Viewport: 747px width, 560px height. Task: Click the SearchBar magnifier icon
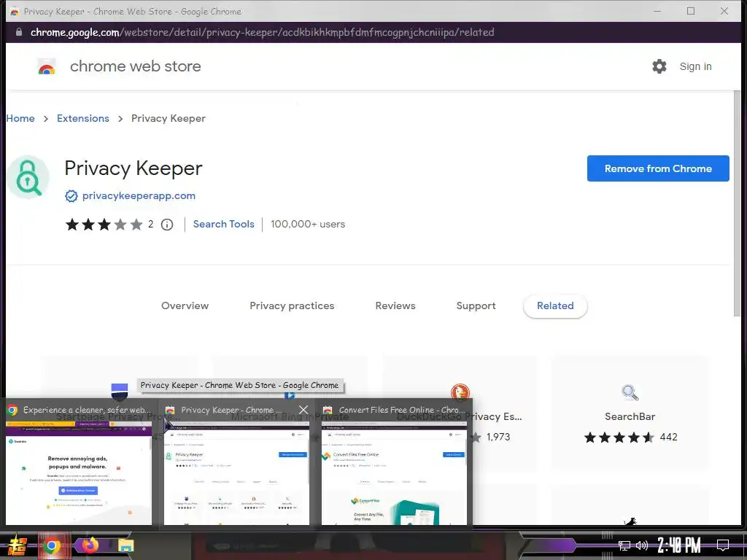coord(630,392)
